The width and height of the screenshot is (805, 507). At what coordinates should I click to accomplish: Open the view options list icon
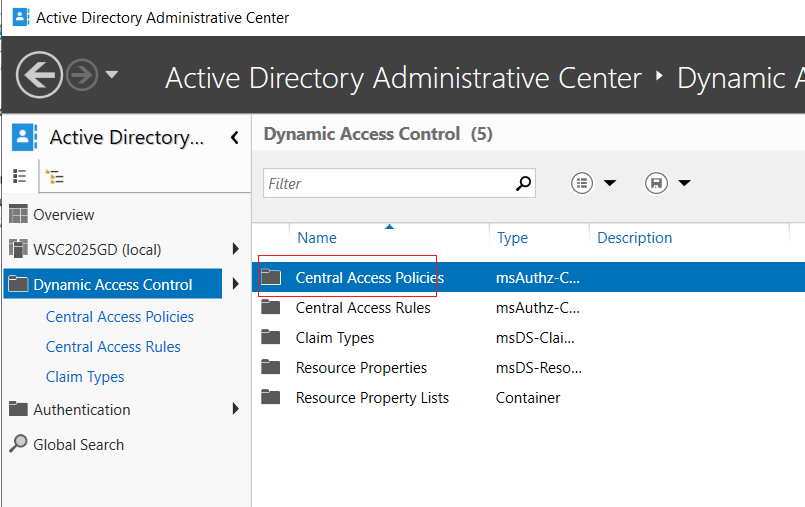click(x=582, y=183)
